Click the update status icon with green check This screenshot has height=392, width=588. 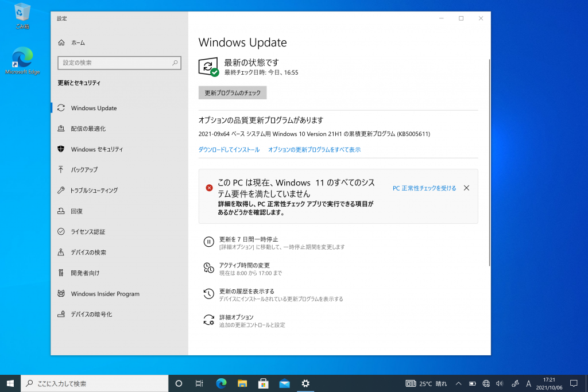208,67
